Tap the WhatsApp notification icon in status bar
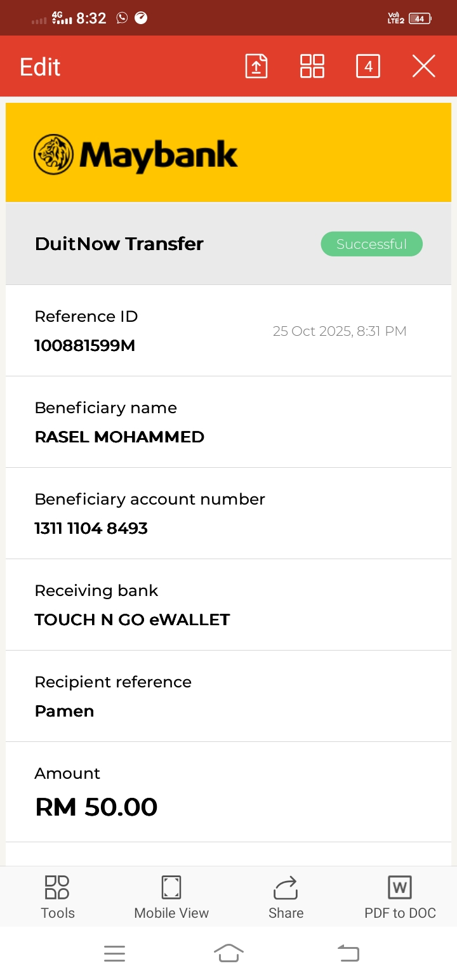Viewport: 457px width, 980px height. click(122, 18)
